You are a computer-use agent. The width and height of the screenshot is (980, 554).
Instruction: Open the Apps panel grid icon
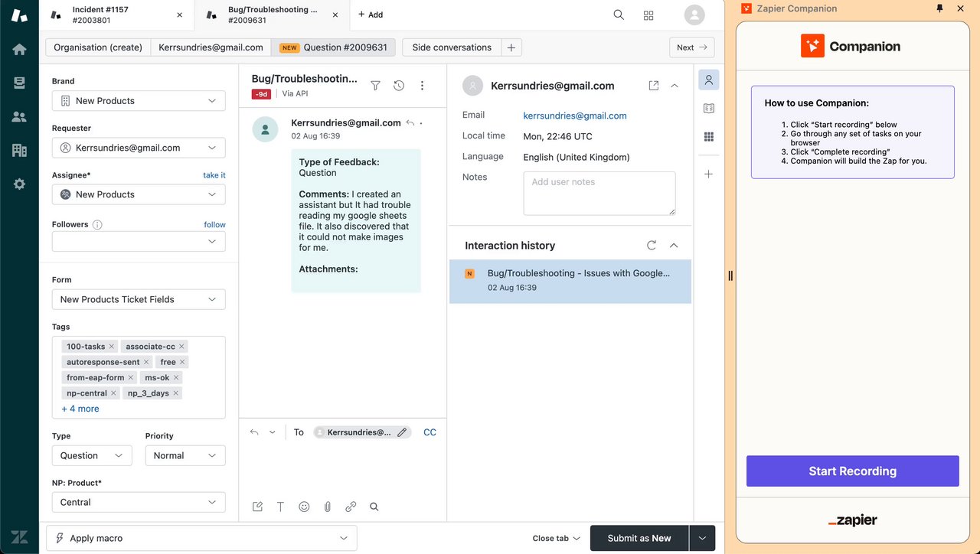click(709, 137)
